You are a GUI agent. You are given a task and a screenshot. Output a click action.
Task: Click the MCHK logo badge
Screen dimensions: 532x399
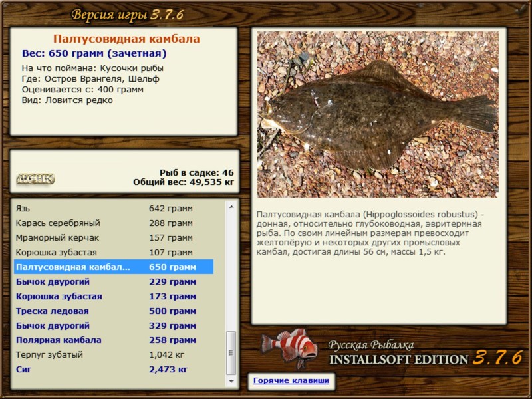[x=35, y=179]
